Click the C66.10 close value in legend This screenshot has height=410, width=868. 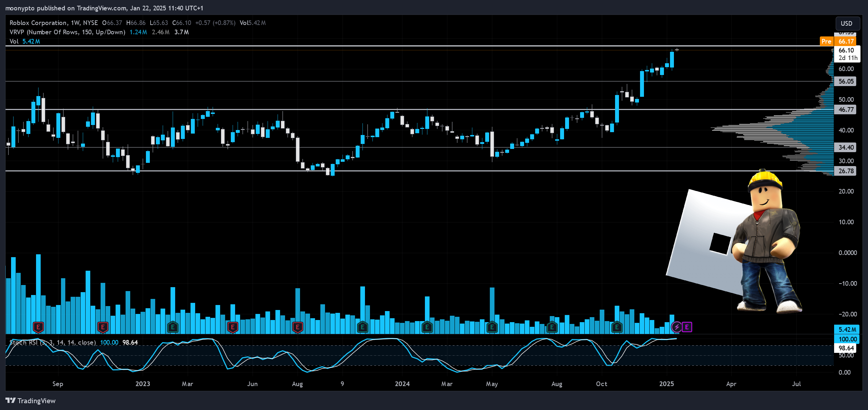pyautogui.click(x=182, y=23)
